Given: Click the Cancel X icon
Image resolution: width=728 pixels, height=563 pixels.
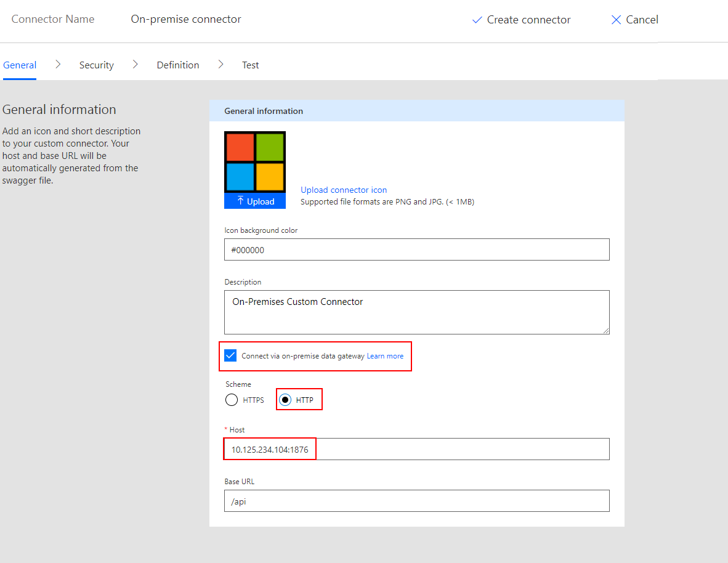Looking at the screenshot, I should coord(616,20).
